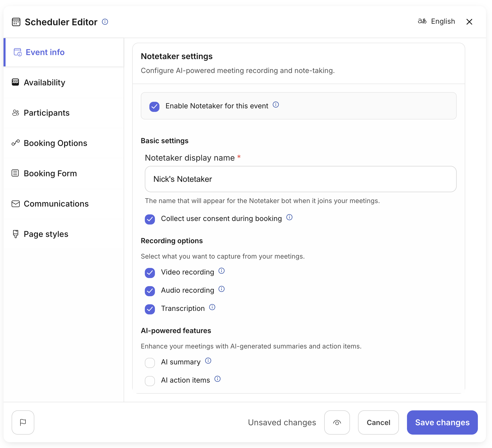The width and height of the screenshot is (492, 448).
Task: Click the Save changes button
Action: (x=442, y=422)
